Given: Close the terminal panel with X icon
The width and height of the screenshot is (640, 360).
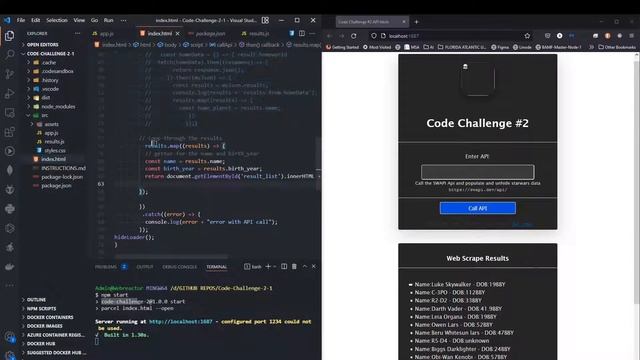Looking at the screenshot, I should tap(313, 267).
